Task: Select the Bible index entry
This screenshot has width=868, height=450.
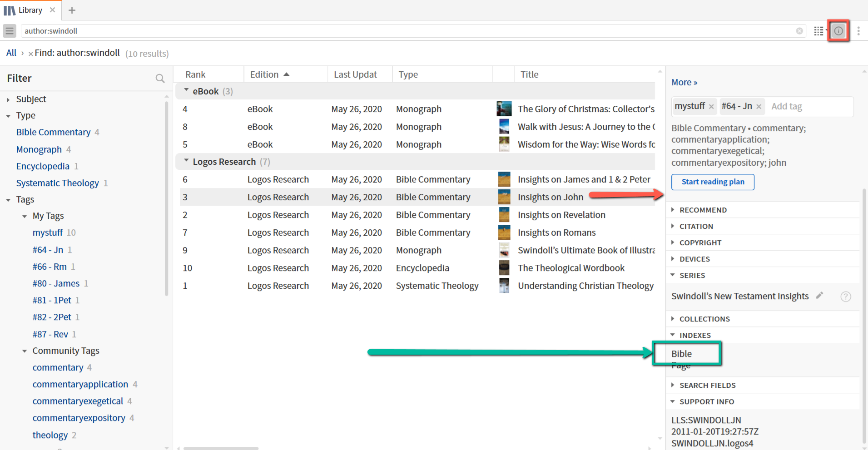Action: coord(681,354)
